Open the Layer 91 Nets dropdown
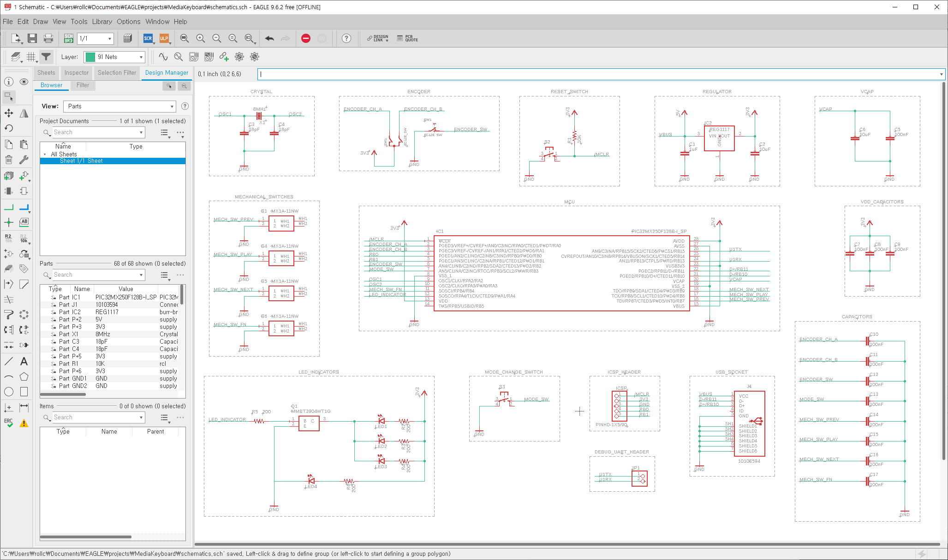This screenshot has height=560, width=948. tap(141, 57)
